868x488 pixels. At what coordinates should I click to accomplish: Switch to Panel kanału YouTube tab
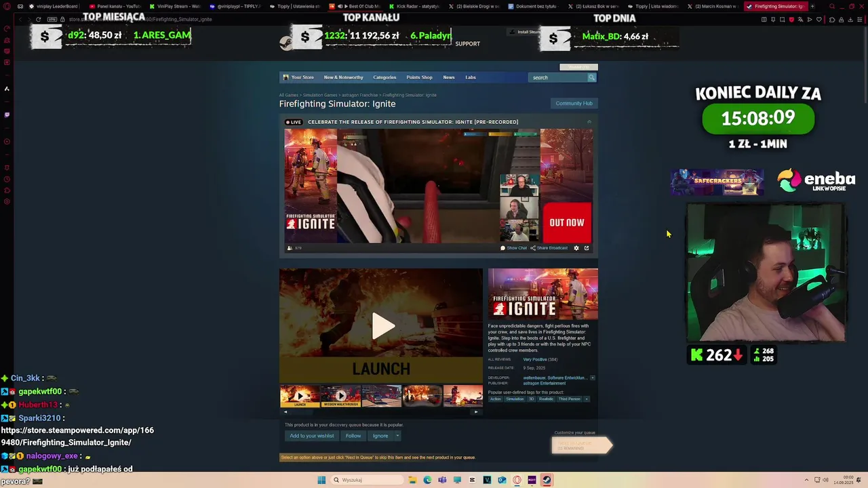point(115,6)
